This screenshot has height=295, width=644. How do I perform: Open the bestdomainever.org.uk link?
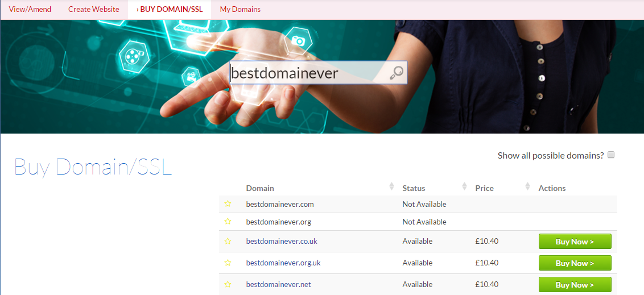coord(283,263)
